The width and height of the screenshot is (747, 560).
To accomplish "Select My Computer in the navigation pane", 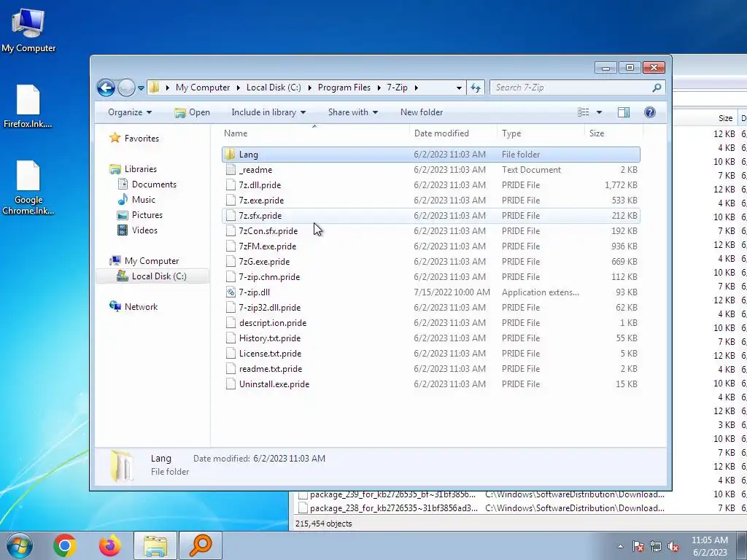I will 144,261.
